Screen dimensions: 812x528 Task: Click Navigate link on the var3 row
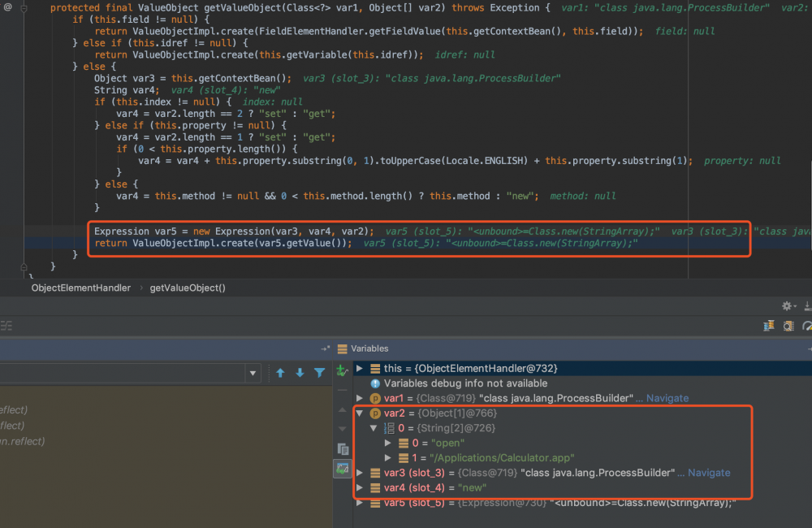[x=709, y=473]
